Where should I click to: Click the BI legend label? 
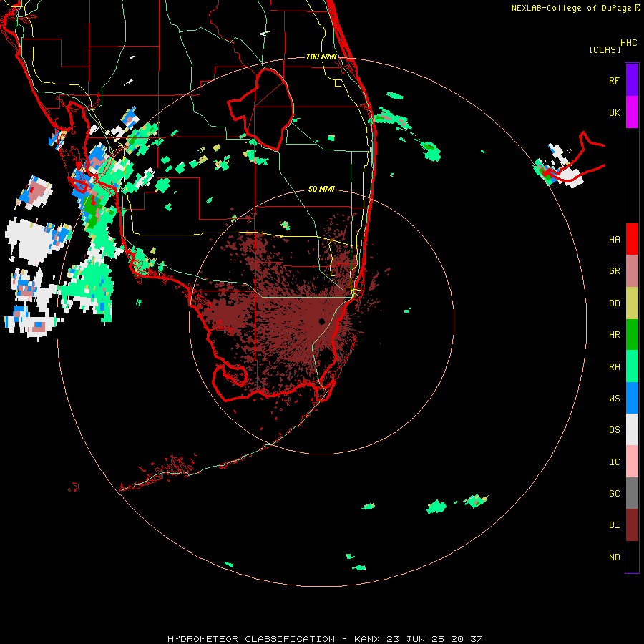[x=614, y=525]
